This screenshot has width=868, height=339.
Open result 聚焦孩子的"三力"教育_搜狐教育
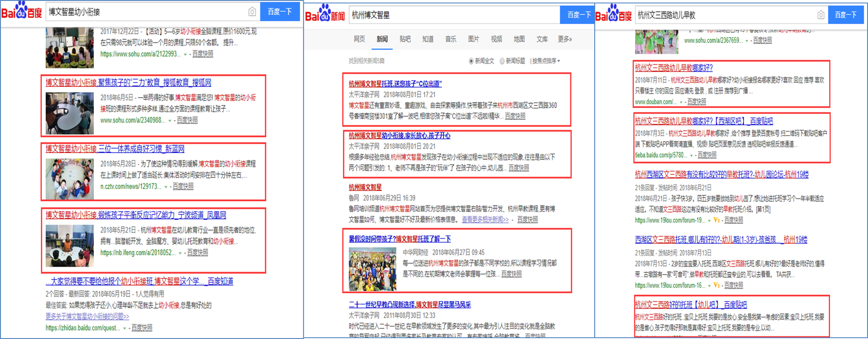[128, 83]
